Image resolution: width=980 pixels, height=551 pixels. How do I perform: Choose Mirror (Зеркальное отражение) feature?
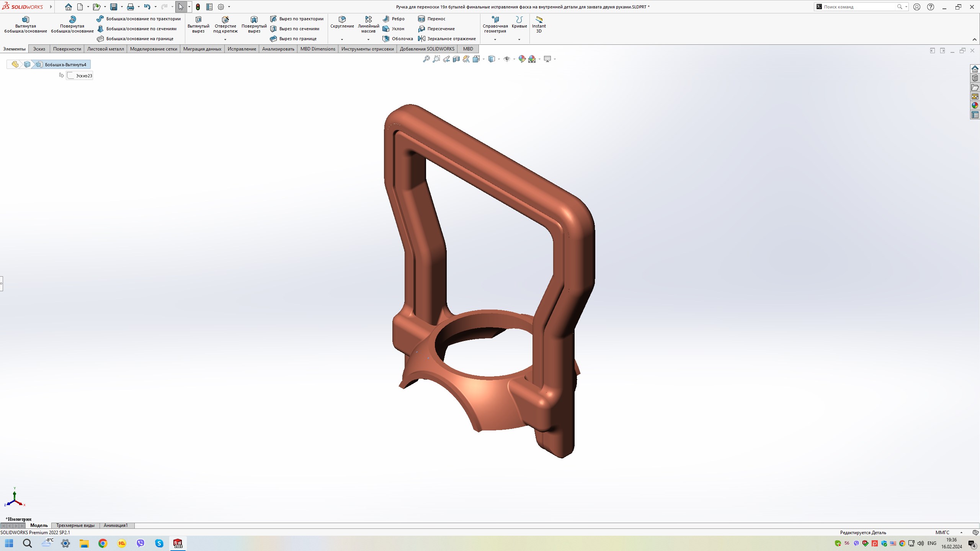click(447, 39)
